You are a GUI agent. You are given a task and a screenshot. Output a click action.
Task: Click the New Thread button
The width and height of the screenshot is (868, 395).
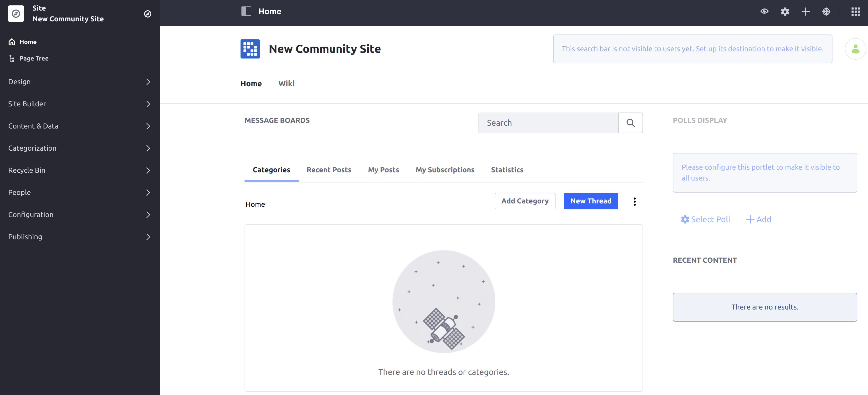point(591,201)
